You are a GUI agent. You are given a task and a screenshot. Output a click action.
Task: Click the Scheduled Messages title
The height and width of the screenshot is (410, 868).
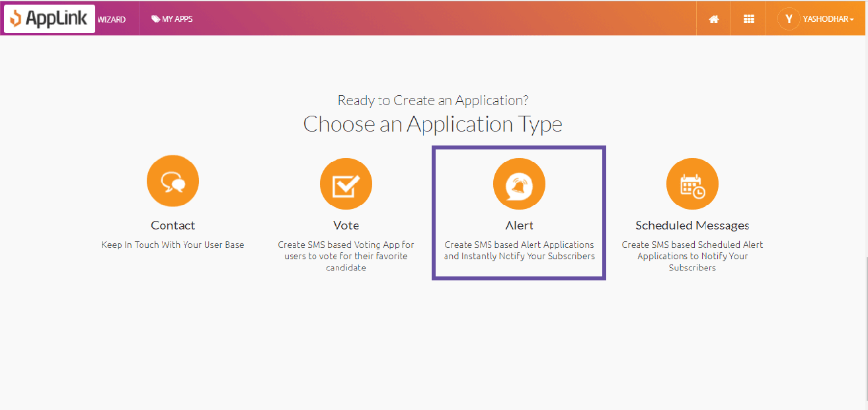point(692,225)
